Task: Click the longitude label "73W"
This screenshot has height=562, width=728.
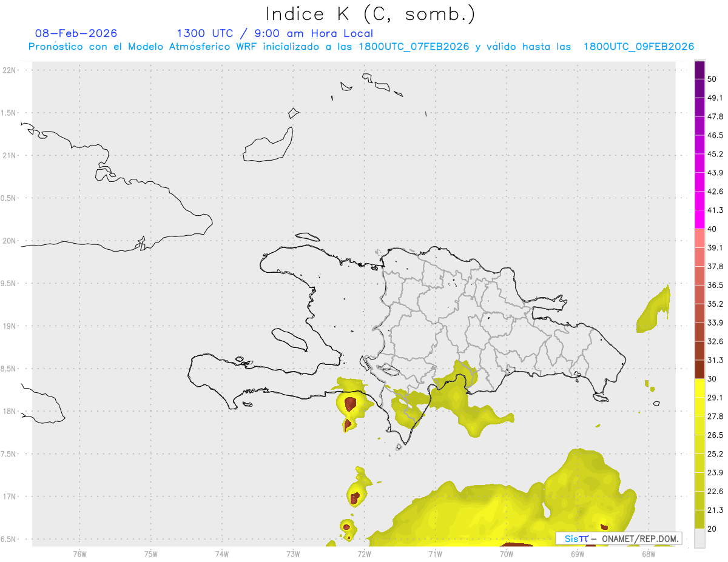Action: pyautogui.click(x=292, y=554)
